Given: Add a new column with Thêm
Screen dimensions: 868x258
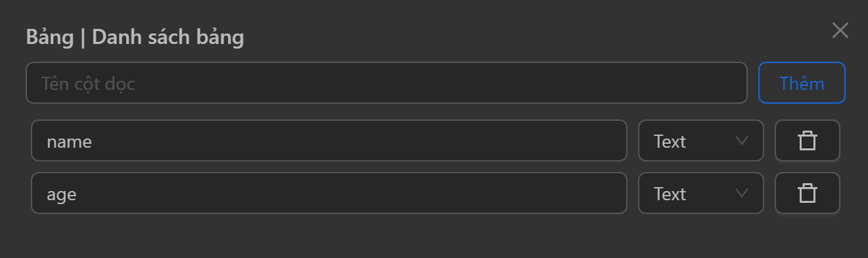Looking at the screenshot, I should click(802, 83).
